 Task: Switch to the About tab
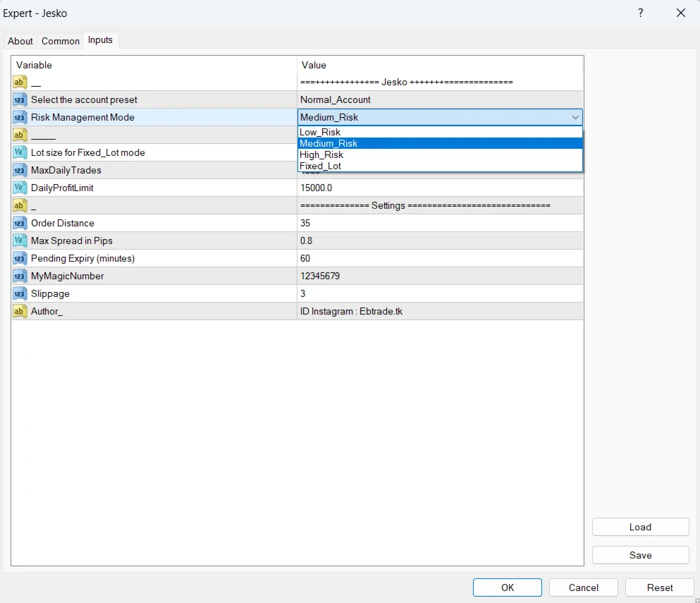tap(20, 41)
